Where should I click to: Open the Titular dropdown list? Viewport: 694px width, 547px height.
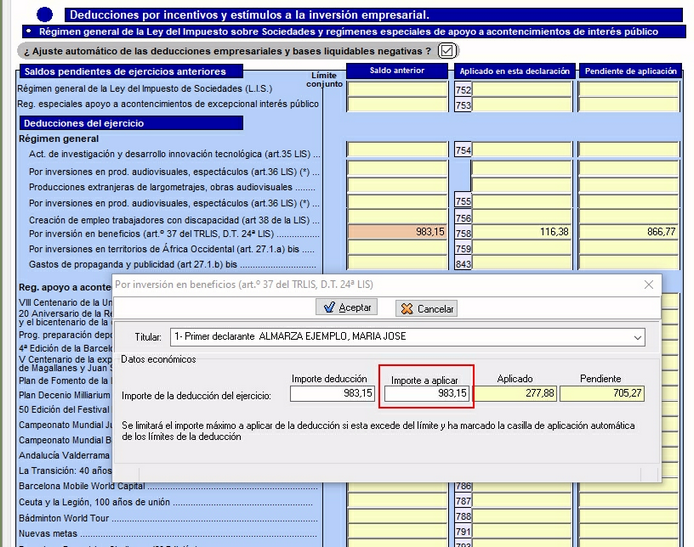[x=637, y=337]
